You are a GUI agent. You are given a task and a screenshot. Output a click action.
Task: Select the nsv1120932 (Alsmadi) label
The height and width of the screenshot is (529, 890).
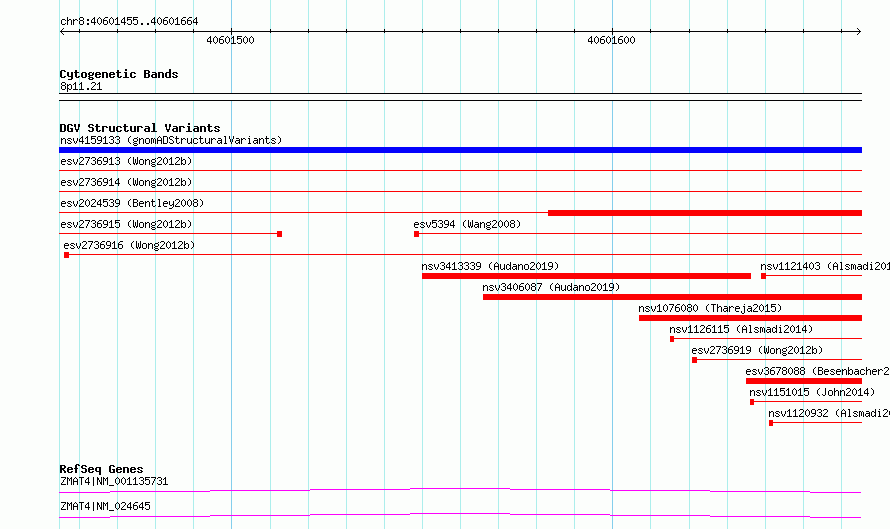pyautogui.click(x=829, y=413)
